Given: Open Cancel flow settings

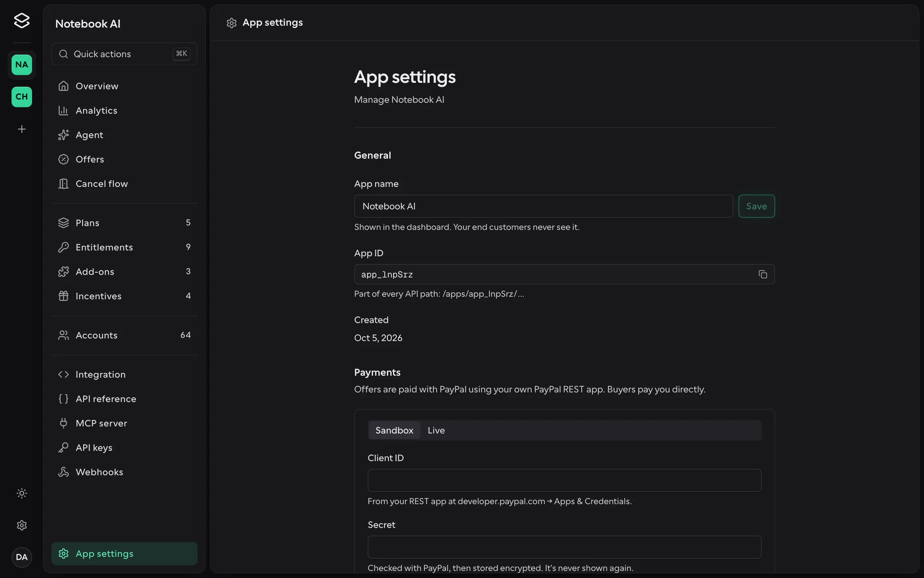Looking at the screenshot, I should click(x=124, y=183).
